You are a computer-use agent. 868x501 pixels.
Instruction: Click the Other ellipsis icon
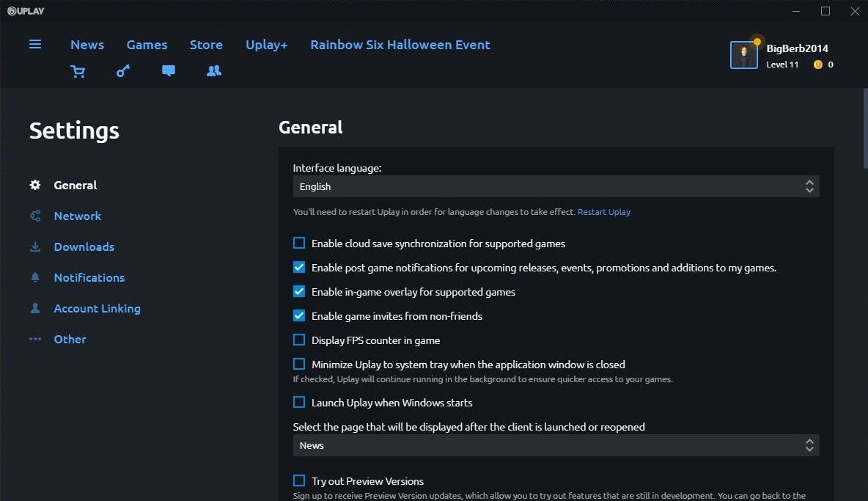[x=35, y=339]
